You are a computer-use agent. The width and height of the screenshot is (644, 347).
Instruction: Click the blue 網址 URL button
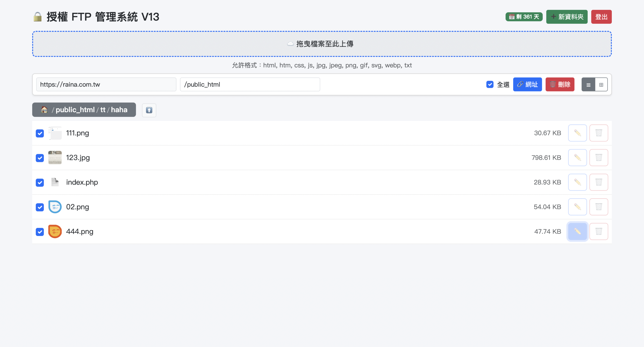click(x=527, y=84)
